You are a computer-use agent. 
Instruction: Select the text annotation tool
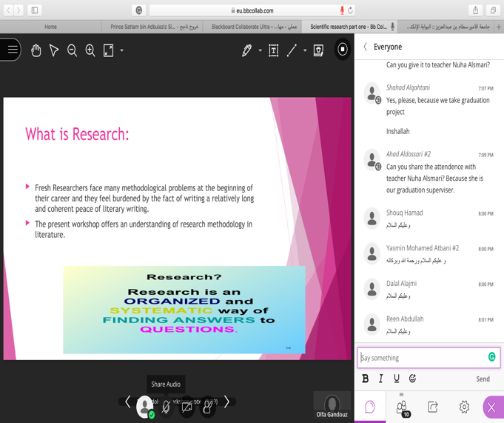[x=273, y=50]
